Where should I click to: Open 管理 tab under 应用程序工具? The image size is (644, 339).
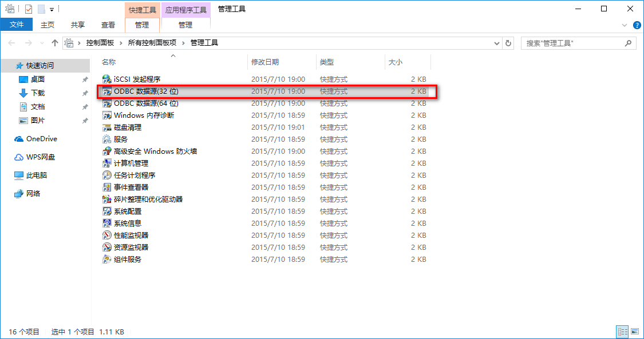tap(185, 25)
